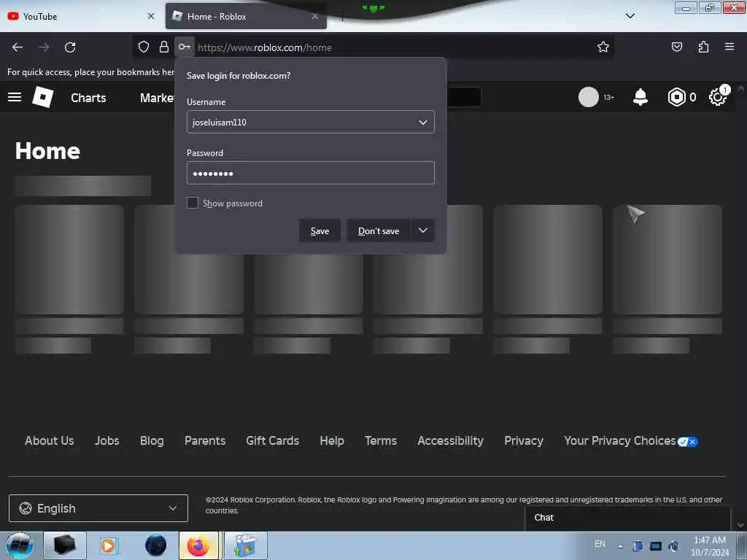Screen dimensions: 747x560
Task: Enable the Show password checkbox
Action: coord(193,203)
